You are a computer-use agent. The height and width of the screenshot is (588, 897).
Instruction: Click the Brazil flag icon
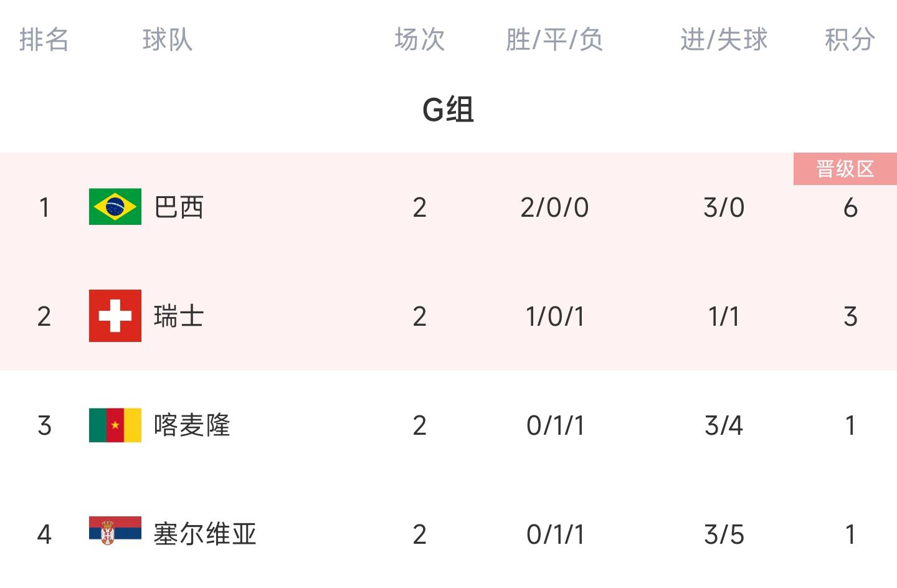click(115, 207)
